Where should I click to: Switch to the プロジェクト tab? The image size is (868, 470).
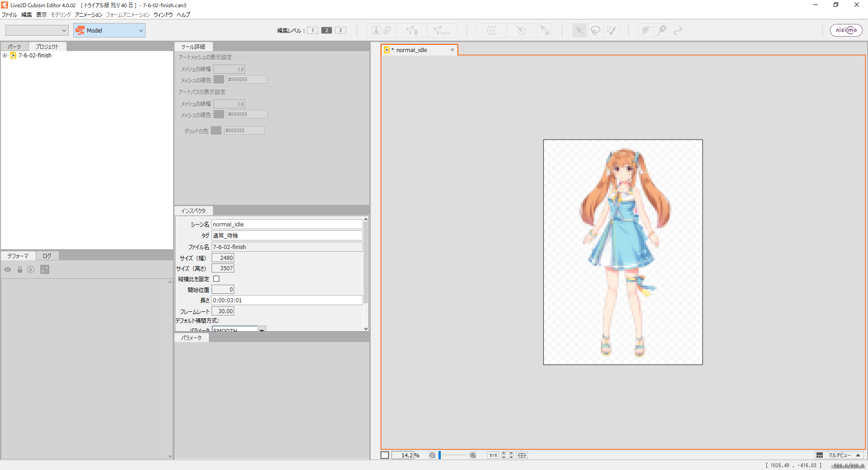click(47, 47)
